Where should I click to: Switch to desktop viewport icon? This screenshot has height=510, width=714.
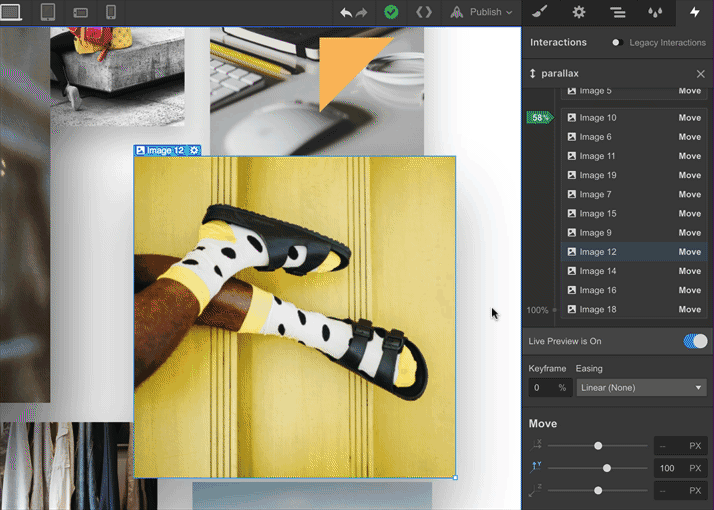[x=11, y=12]
